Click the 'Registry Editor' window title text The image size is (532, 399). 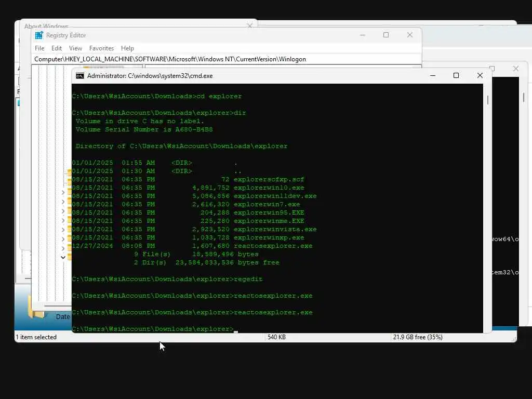[x=66, y=35]
